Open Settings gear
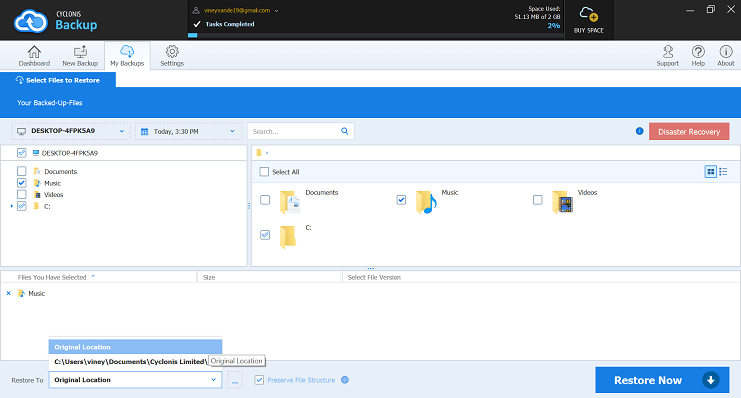This screenshot has height=398, width=741. point(172,56)
